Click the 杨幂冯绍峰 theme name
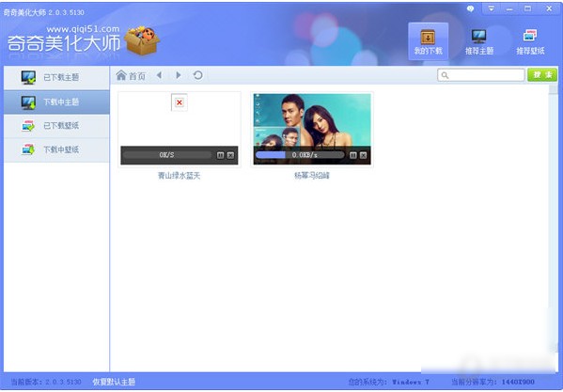 click(x=312, y=176)
